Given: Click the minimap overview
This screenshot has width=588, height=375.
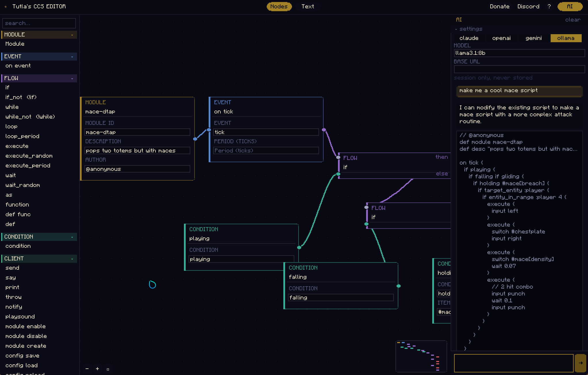Looking at the screenshot, I should pyautogui.click(x=421, y=356).
